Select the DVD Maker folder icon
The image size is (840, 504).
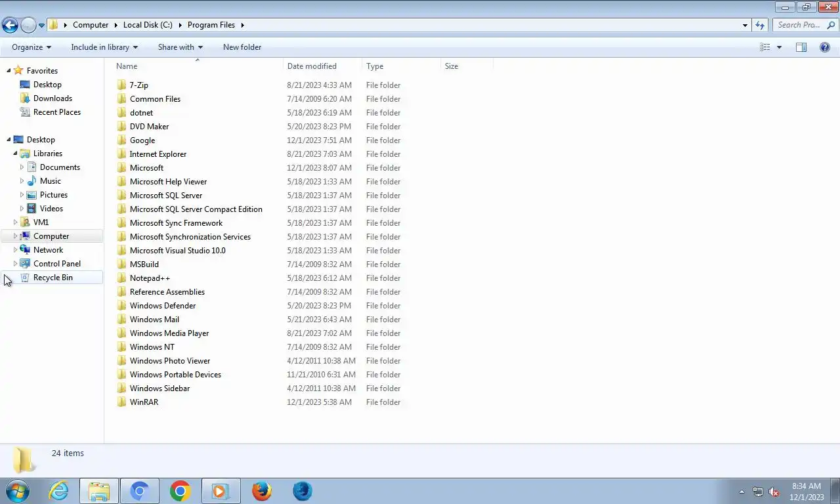click(121, 127)
